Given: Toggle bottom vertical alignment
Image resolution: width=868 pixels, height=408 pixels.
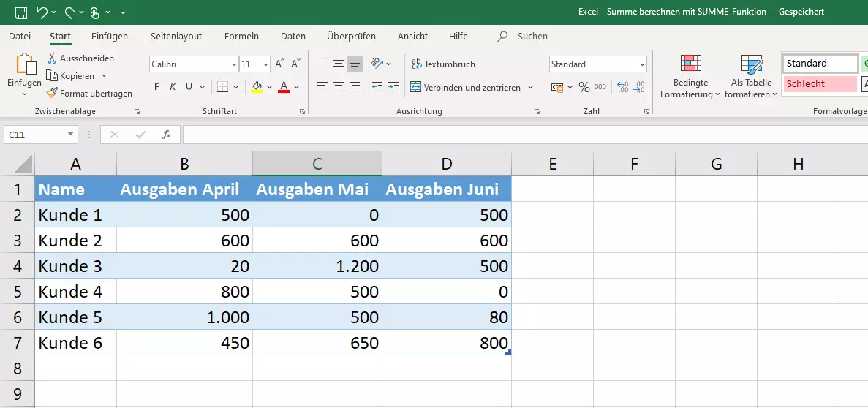Looking at the screenshot, I should [355, 64].
